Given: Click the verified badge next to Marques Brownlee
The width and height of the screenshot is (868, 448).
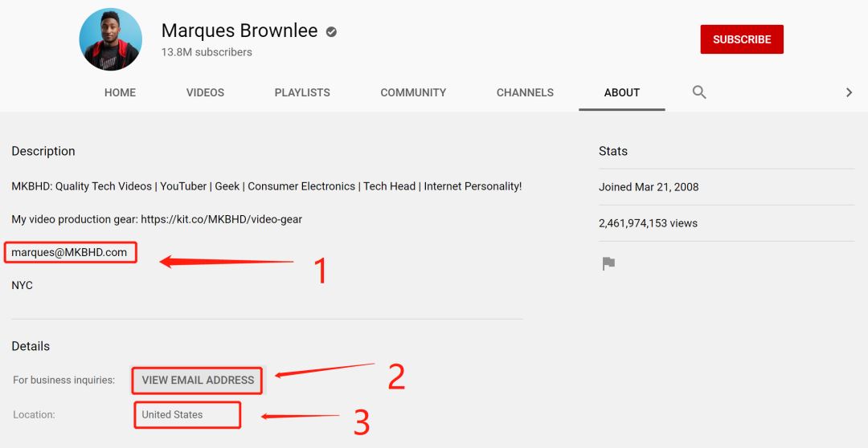Looking at the screenshot, I should point(331,32).
